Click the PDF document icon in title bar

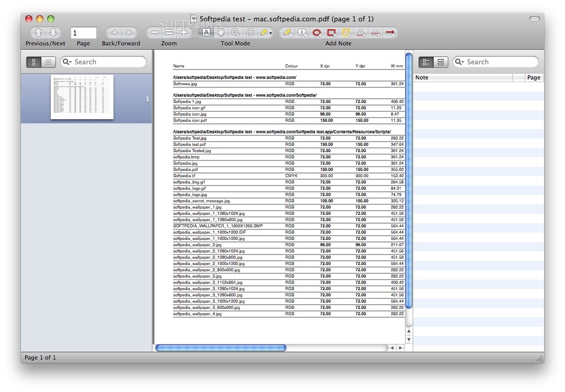194,19
